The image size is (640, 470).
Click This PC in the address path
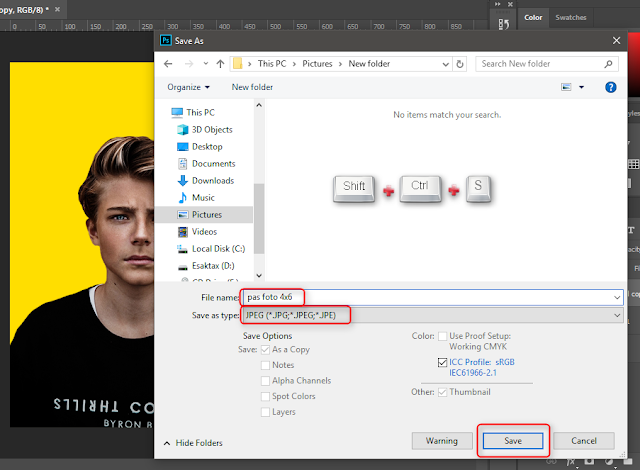272,64
